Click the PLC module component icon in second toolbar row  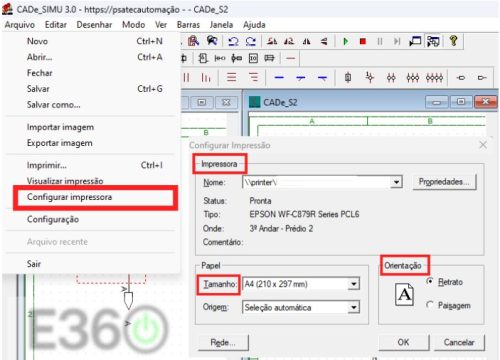pyautogui.click(x=203, y=58)
